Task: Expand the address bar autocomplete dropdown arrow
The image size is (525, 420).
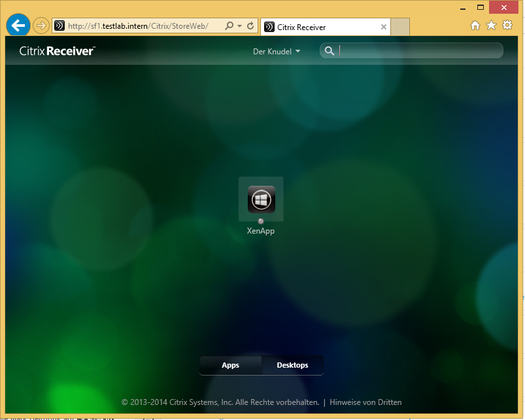Action: coord(240,26)
